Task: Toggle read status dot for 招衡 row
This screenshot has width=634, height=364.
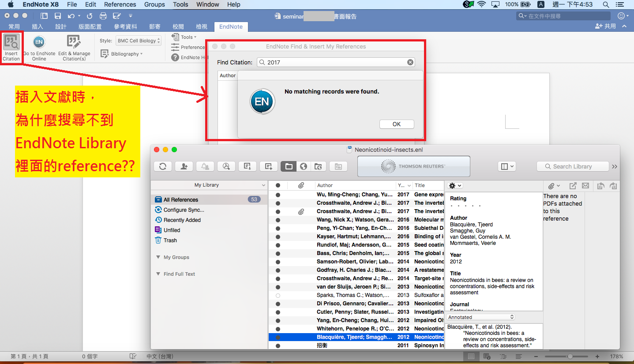Action: [x=278, y=345]
